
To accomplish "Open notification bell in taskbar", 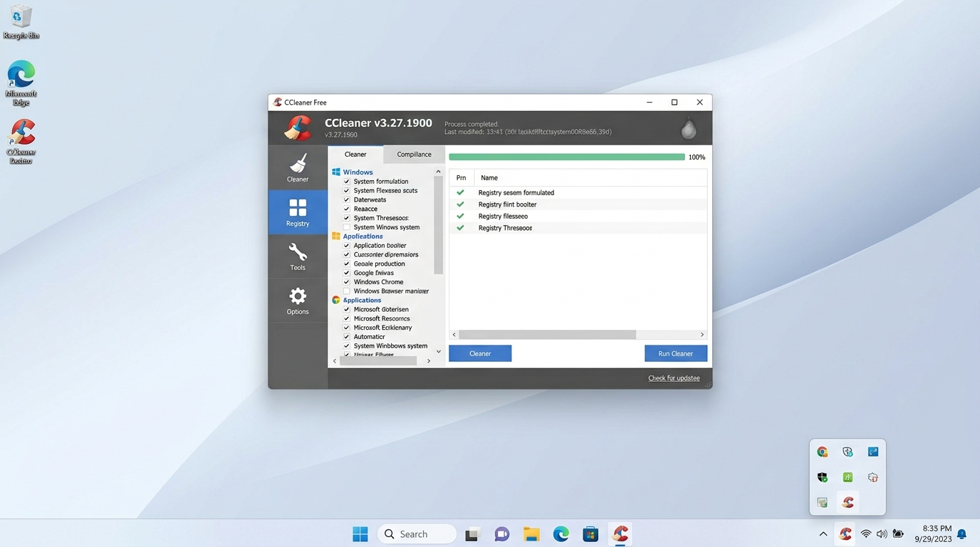I will point(961,534).
